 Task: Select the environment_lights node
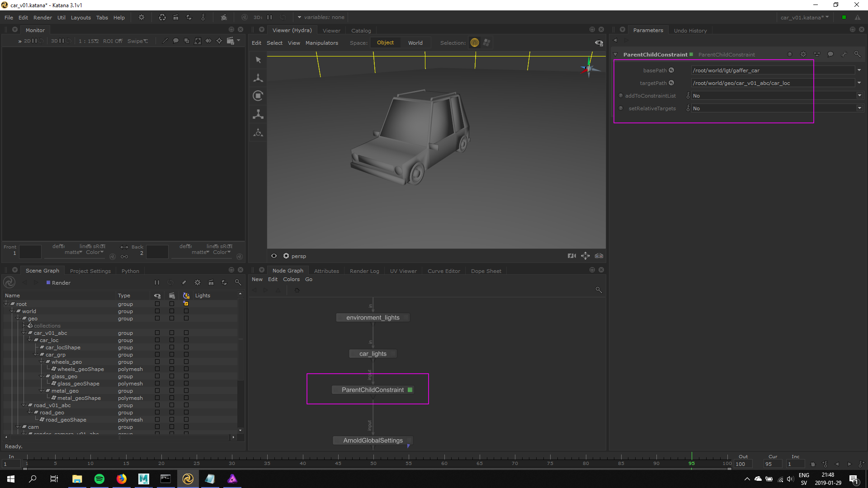(x=373, y=317)
